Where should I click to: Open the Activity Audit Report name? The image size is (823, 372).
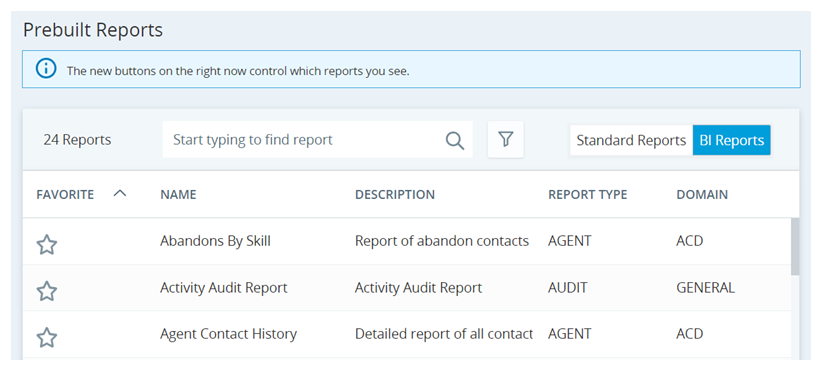click(224, 288)
